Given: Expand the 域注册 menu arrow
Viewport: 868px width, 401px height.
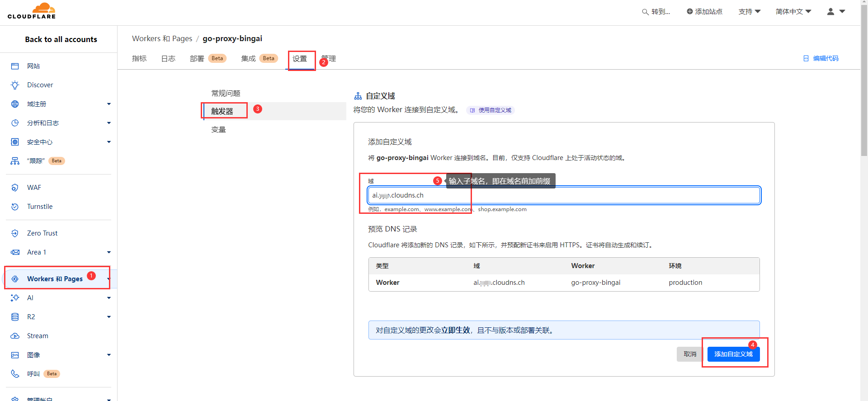Looking at the screenshot, I should pyautogui.click(x=109, y=104).
